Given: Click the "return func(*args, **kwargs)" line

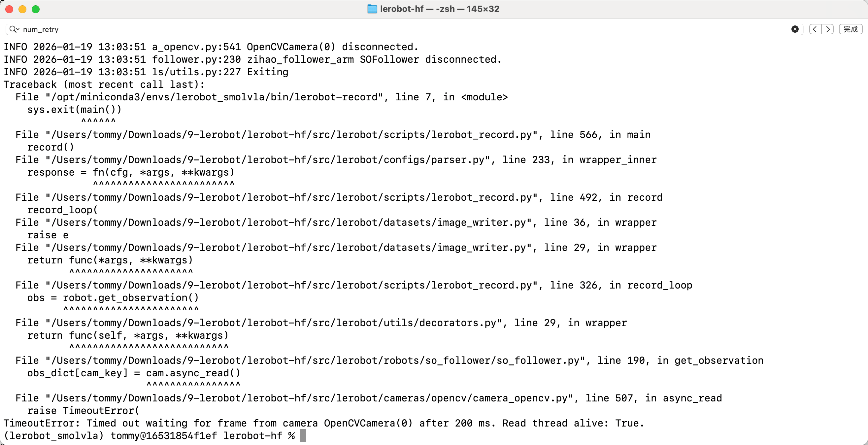Looking at the screenshot, I should (110, 260).
